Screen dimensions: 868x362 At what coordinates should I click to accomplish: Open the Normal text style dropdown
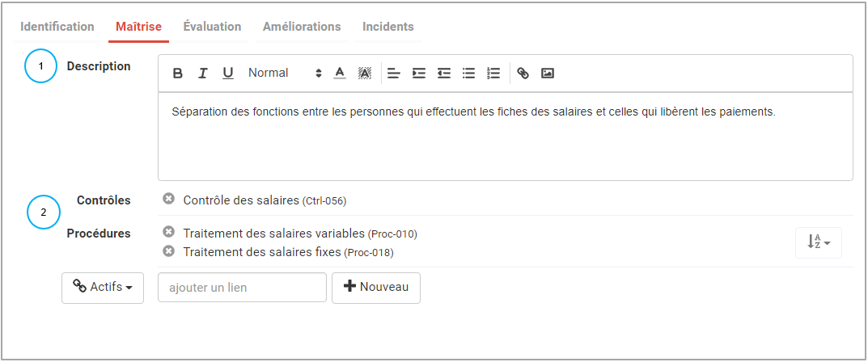pos(284,74)
